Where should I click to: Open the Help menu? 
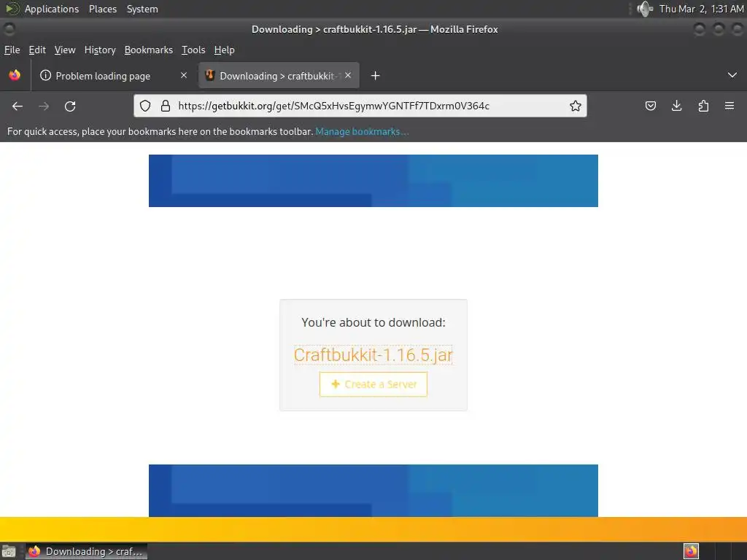[x=225, y=50]
